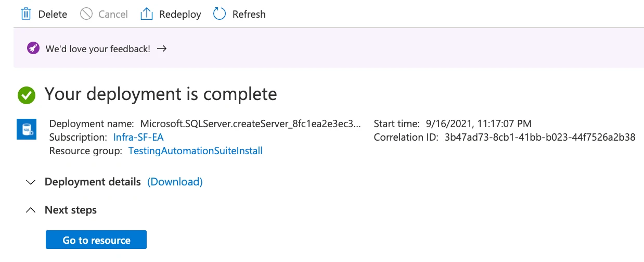Image resolution: width=644 pixels, height=262 pixels.
Task: Open the Infra-SF-EA subscription link
Action: pyautogui.click(x=138, y=138)
